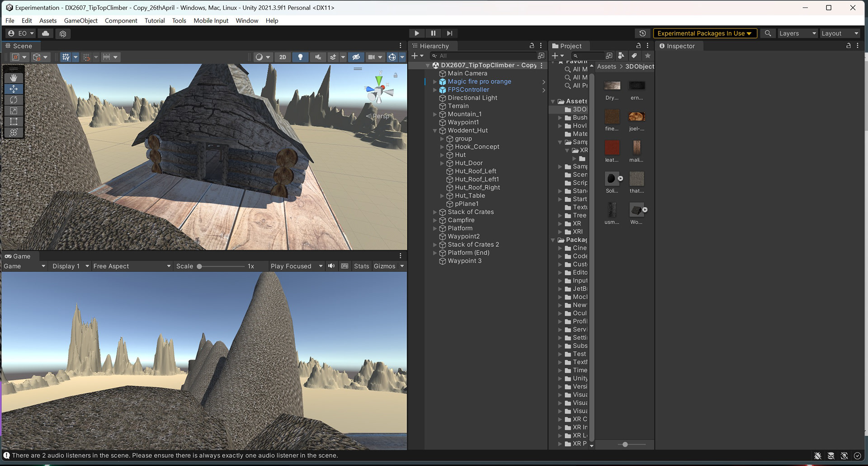Open Project panel options menu
Image resolution: width=868 pixels, height=466 pixels.
coord(647,46)
